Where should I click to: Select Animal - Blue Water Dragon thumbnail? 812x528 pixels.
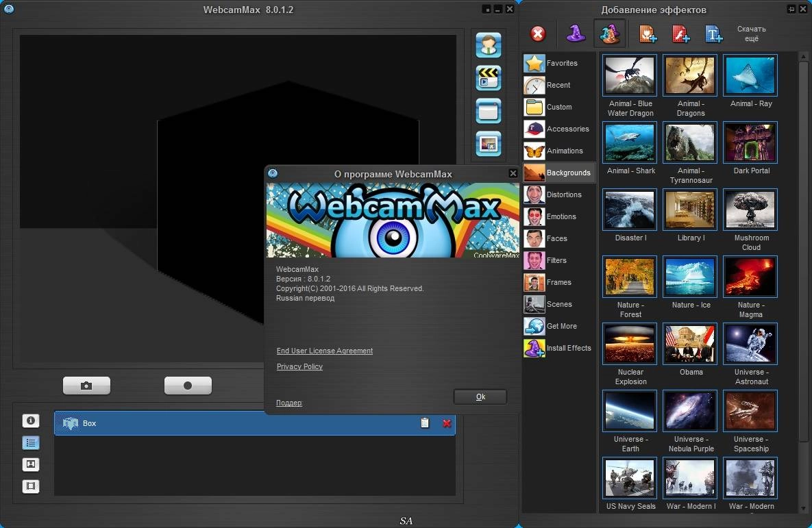click(x=630, y=75)
